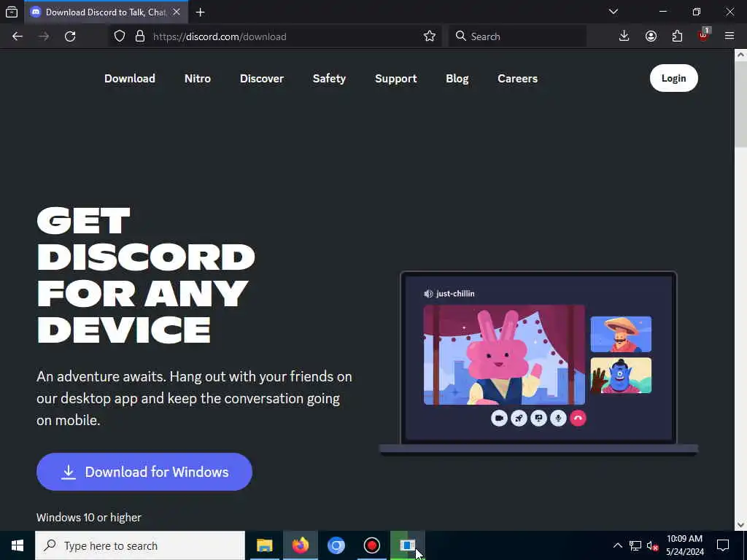Click the Login button

coord(673,78)
